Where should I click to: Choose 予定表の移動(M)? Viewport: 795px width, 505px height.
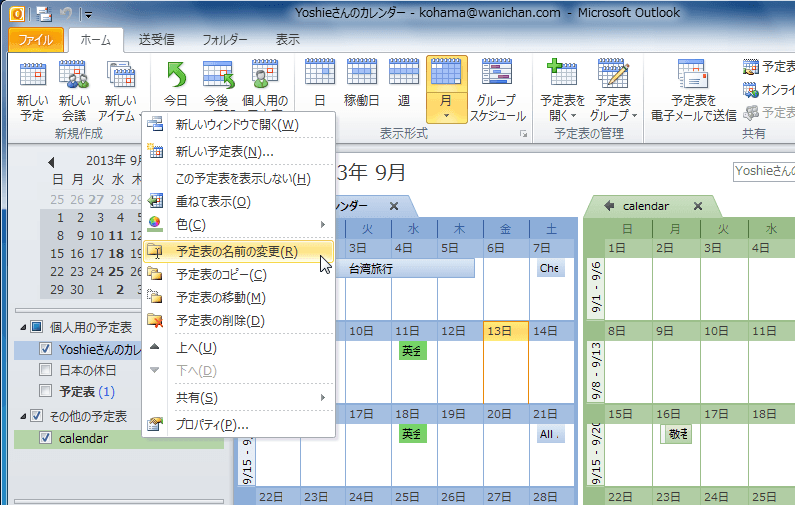pyautogui.click(x=239, y=298)
